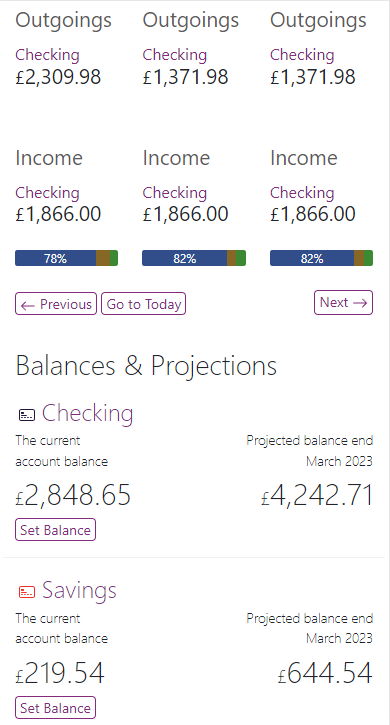
Task: Advance with the Next button
Action: coord(343,302)
